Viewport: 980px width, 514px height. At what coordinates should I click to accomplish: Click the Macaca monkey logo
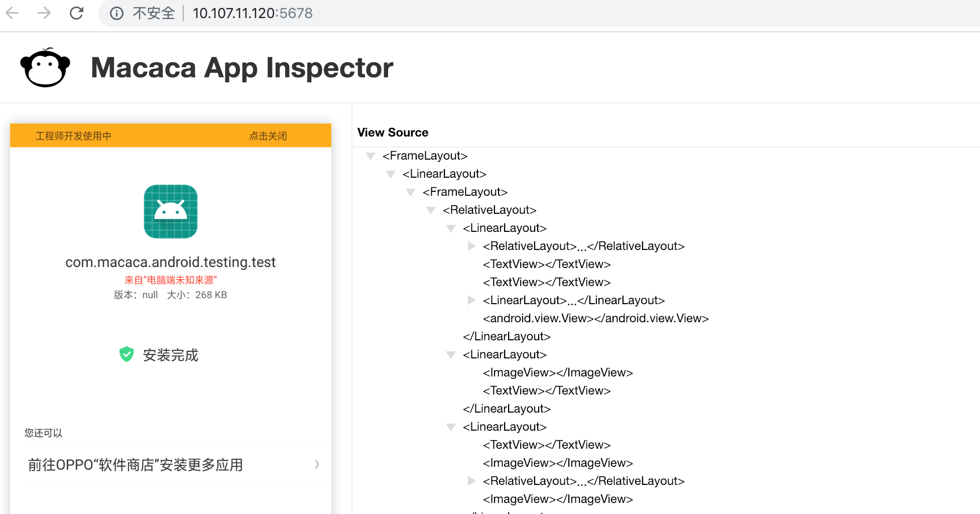[45, 68]
